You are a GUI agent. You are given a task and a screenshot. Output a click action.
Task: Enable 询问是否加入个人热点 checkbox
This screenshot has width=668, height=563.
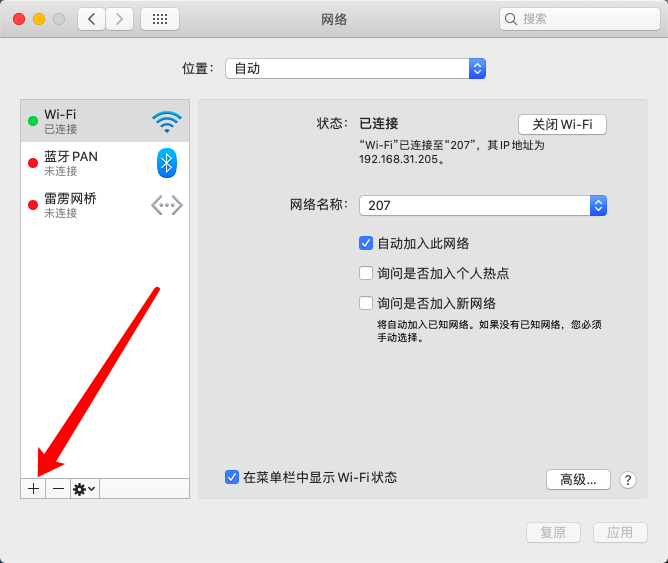point(366,273)
